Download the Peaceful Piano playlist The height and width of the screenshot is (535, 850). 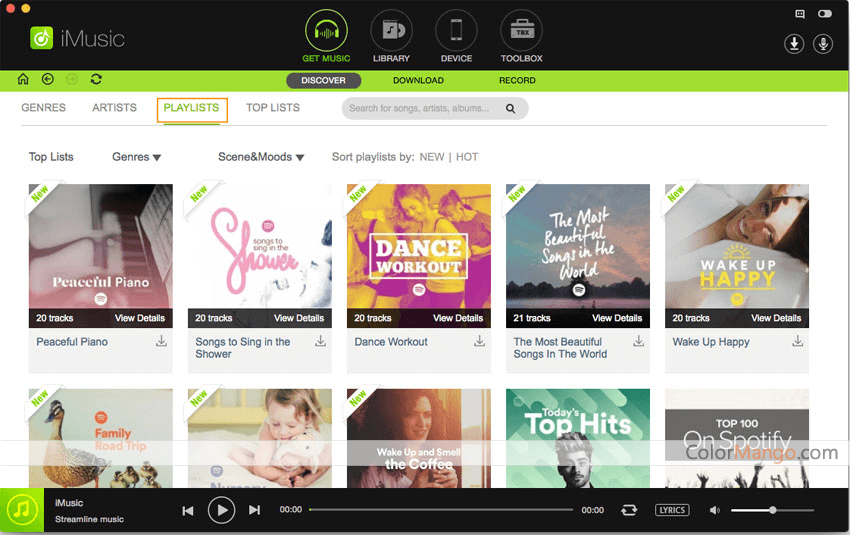click(x=161, y=341)
